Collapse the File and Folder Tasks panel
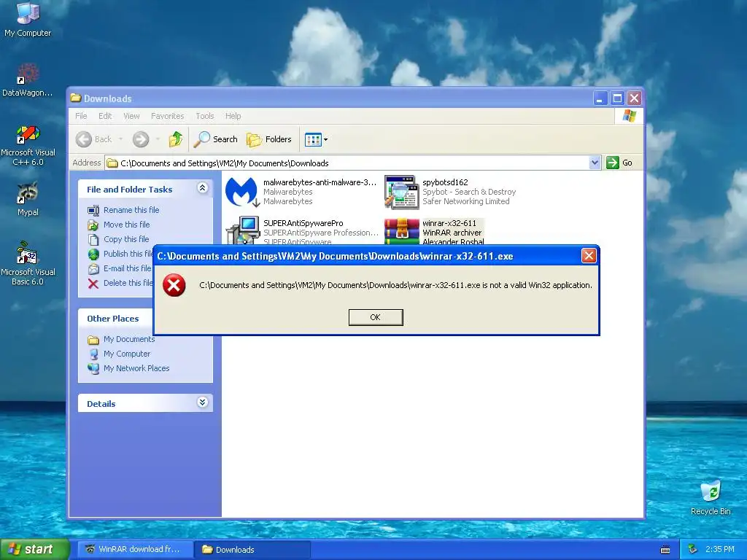 [x=203, y=187]
